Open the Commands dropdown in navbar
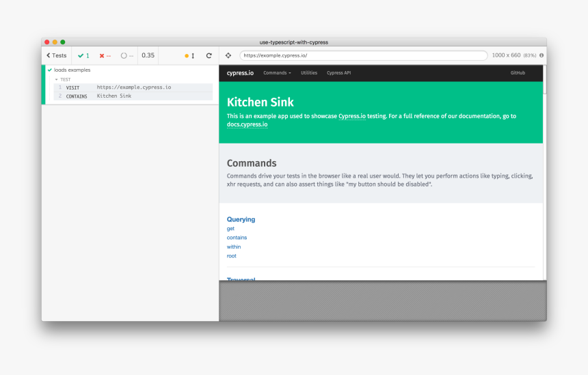Viewport: 588px width, 375px height. click(x=277, y=73)
